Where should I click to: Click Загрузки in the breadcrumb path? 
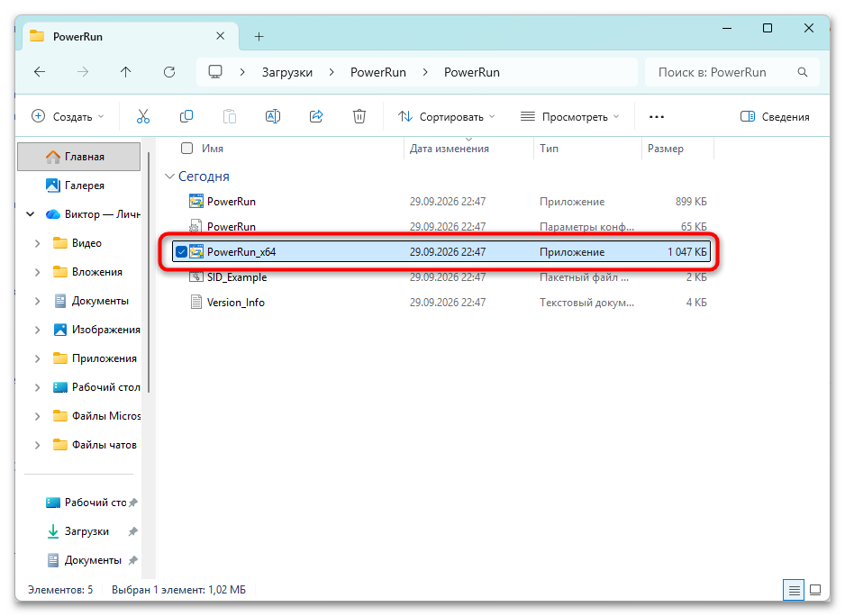(287, 72)
